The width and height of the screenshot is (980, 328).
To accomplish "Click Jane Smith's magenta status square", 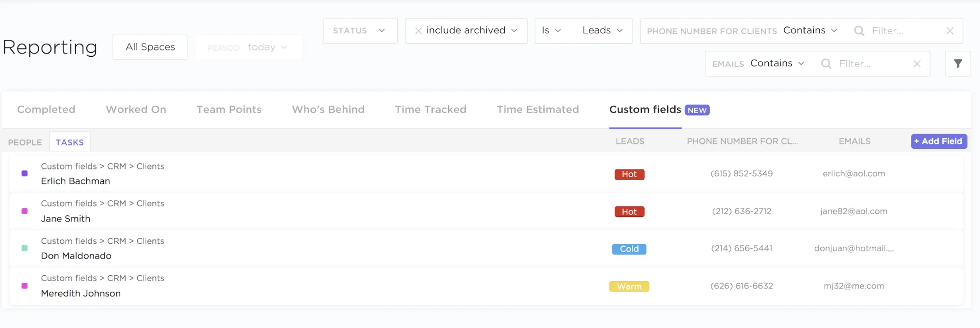I will 25,211.
